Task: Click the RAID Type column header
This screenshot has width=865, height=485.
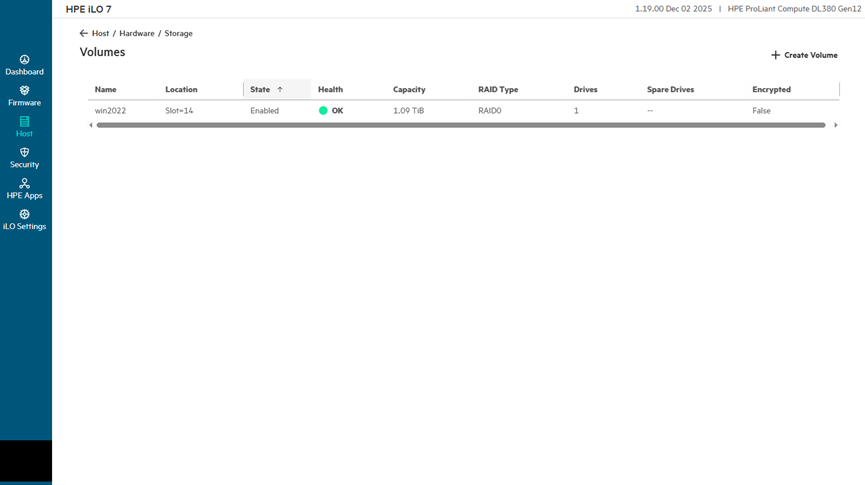Action: (x=498, y=90)
